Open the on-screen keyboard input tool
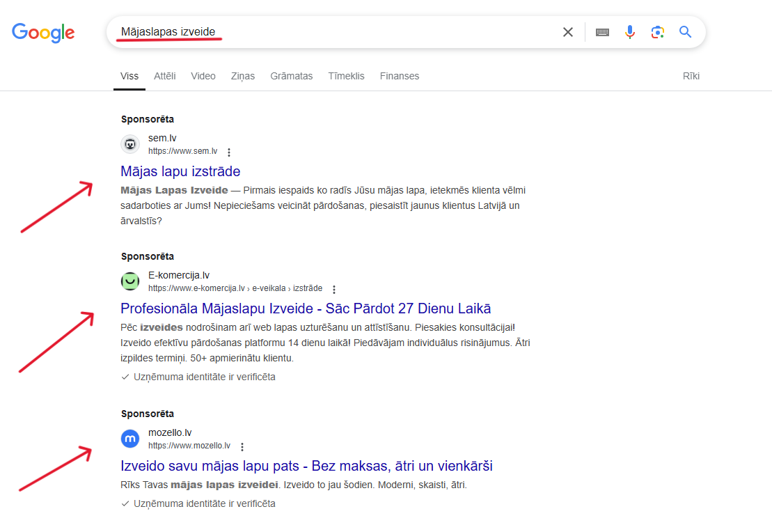The width and height of the screenshot is (772, 532). click(602, 32)
